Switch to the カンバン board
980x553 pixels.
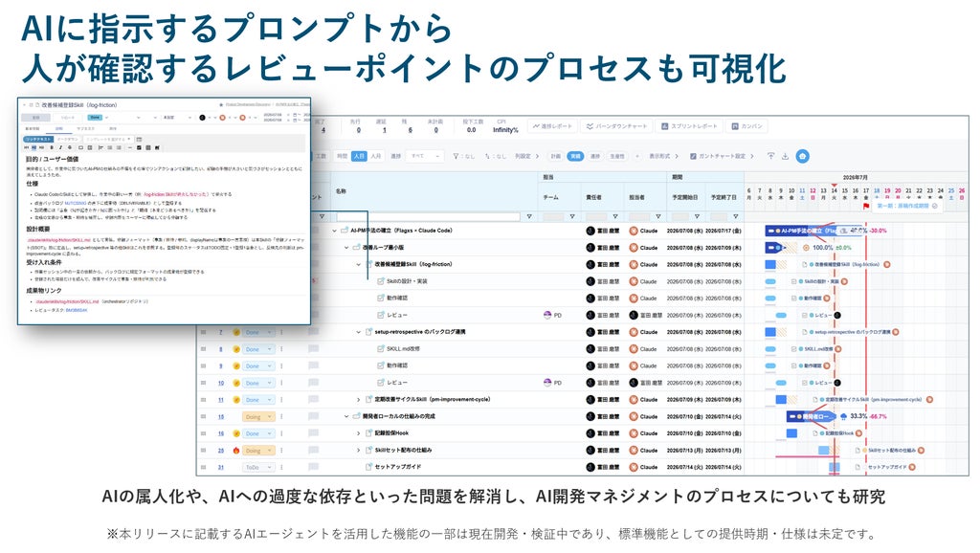[x=746, y=126]
